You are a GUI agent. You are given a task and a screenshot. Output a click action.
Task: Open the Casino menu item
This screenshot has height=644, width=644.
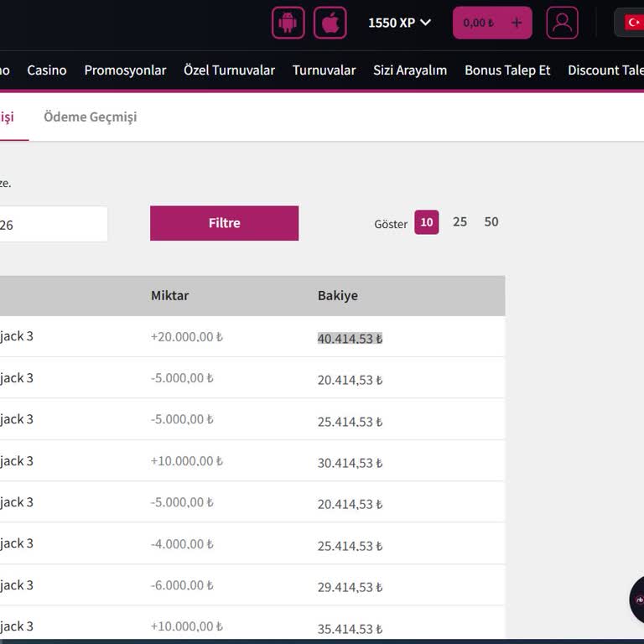47,70
